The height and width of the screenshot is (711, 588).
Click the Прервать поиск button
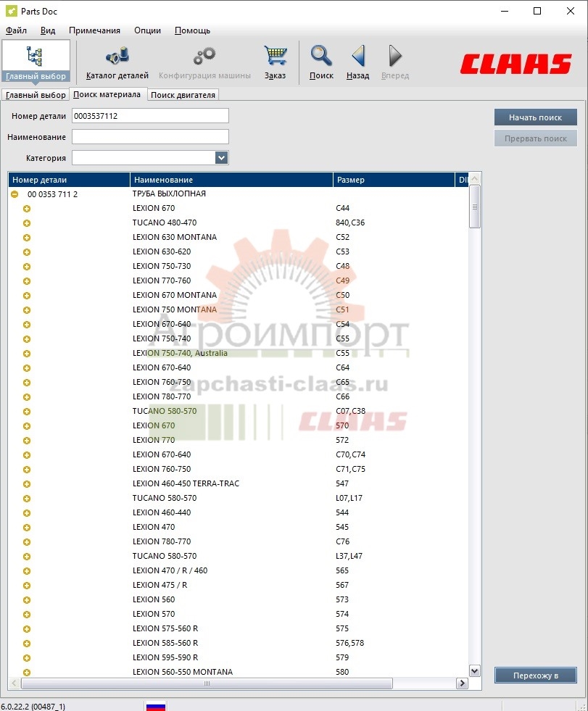[x=535, y=138]
